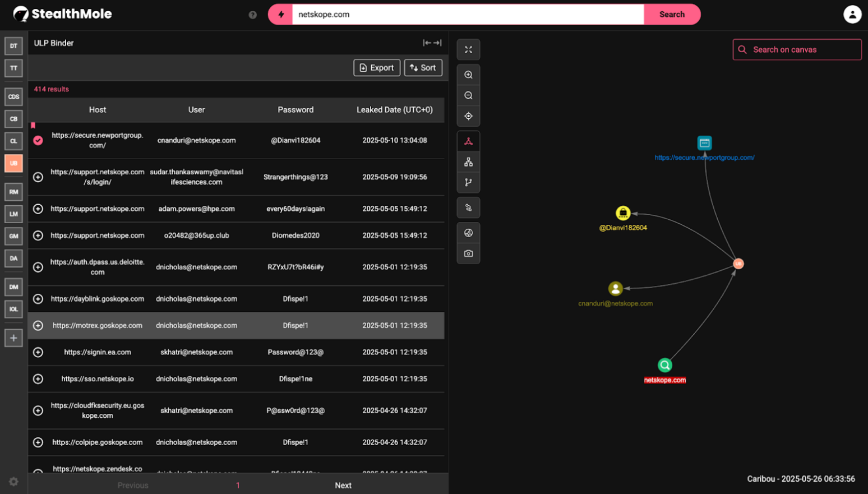
Task: Open the RM sidebar module
Action: [13, 192]
